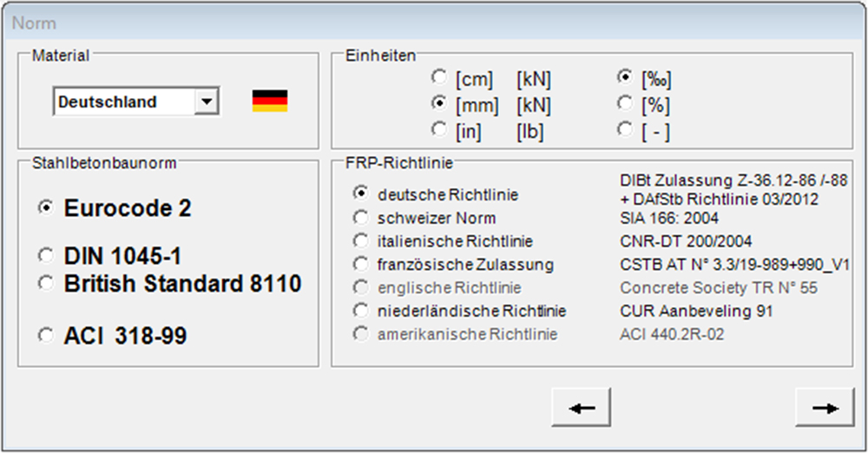Select DIN 1045-1 concrete standard
The height and width of the screenshot is (453, 868).
pos(46,256)
